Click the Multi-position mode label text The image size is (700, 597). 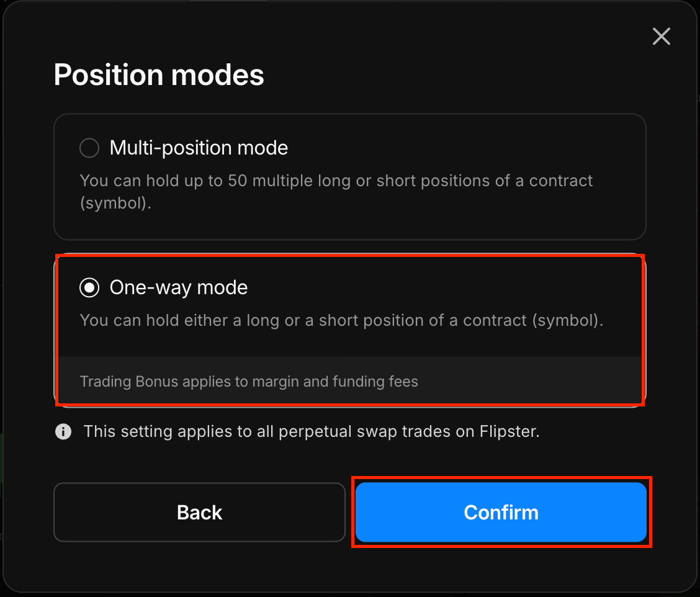pos(199,148)
